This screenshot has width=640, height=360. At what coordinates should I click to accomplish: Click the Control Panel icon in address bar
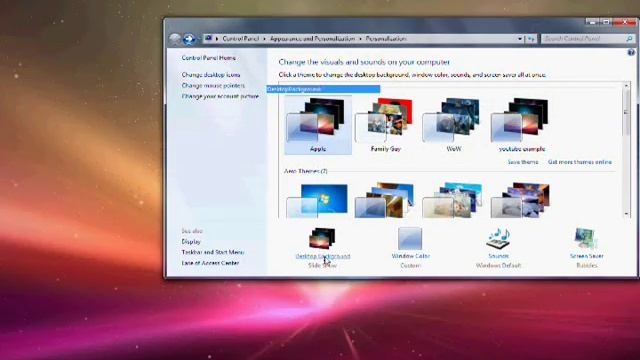(209, 38)
